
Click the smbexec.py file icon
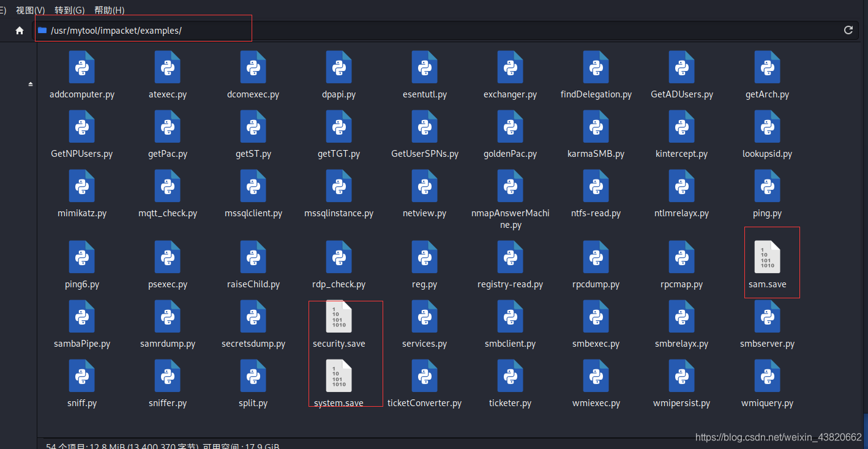(x=596, y=317)
